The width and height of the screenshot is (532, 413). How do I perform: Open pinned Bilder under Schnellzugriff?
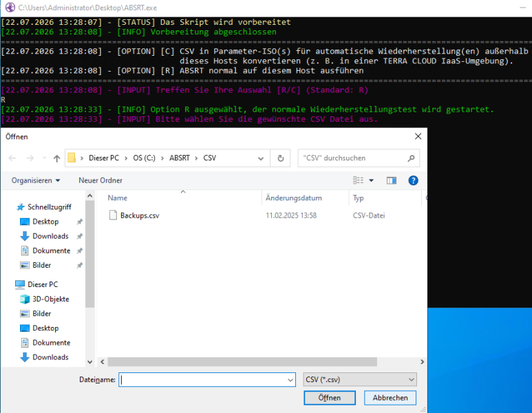tap(41, 266)
